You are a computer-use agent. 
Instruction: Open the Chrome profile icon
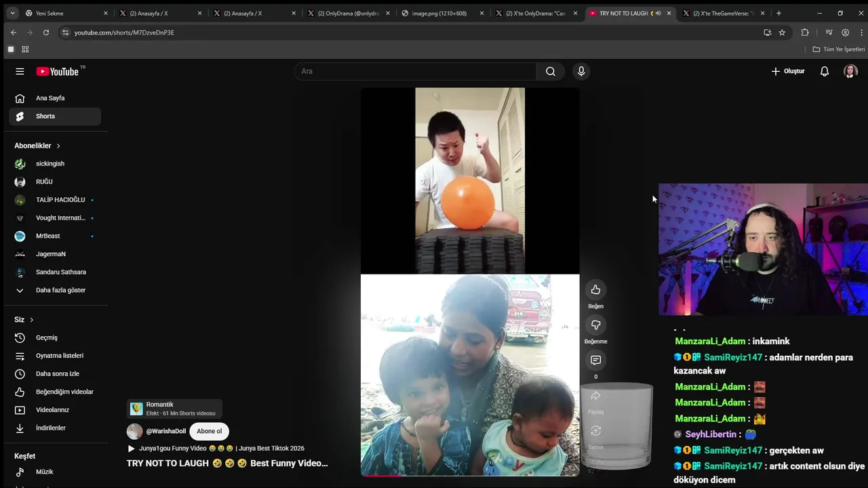click(x=845, y=33)
